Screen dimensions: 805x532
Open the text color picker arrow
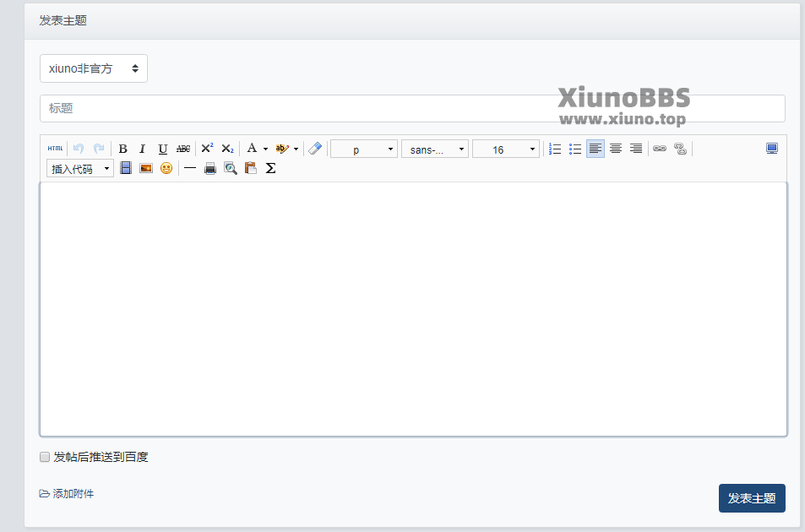pos(265,149)
